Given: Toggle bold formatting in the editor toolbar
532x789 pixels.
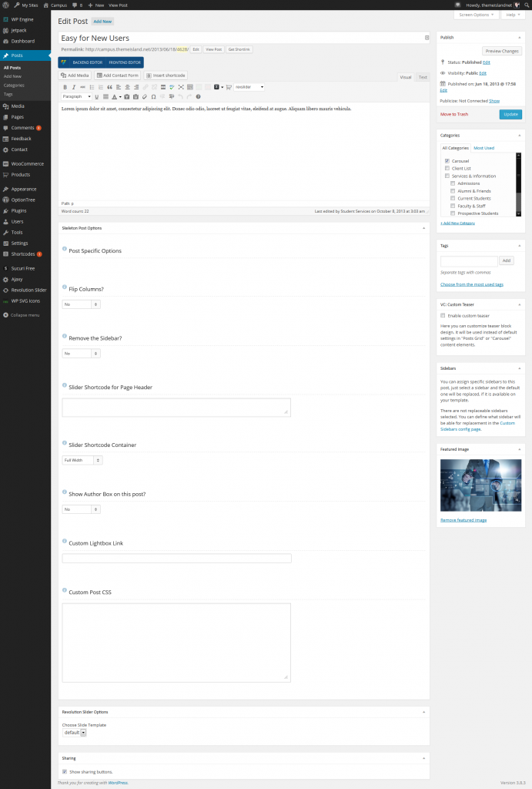Looking at the screenshot, I should tap(65, 87).
